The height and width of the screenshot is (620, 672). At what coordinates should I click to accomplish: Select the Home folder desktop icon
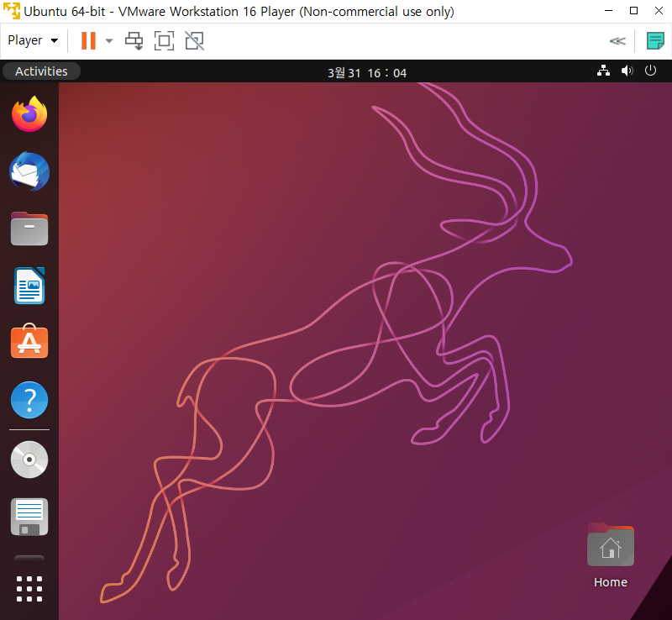coord(611,544)
